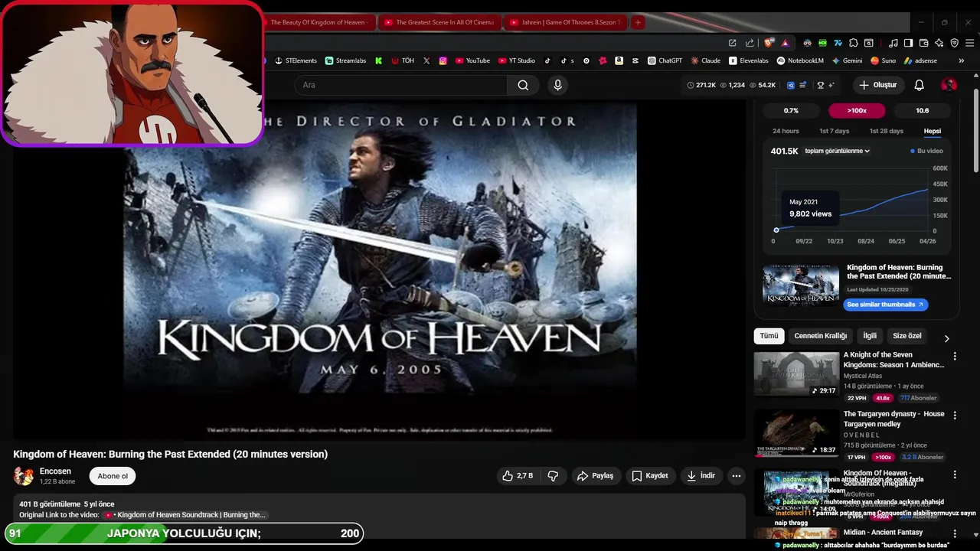
Task: Open YouTube notifications bell
Action: pos(919,85)
